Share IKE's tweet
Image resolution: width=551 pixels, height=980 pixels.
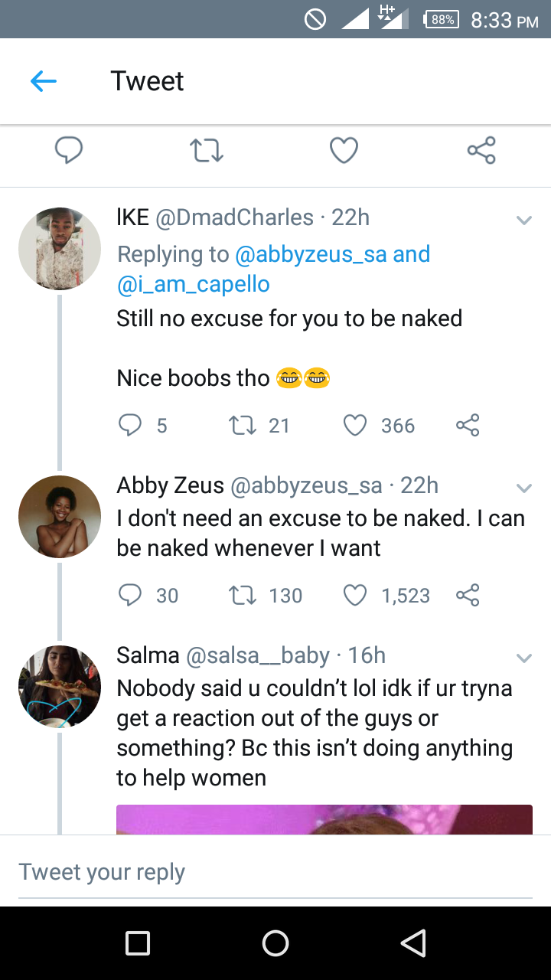(x=468, y=425)
